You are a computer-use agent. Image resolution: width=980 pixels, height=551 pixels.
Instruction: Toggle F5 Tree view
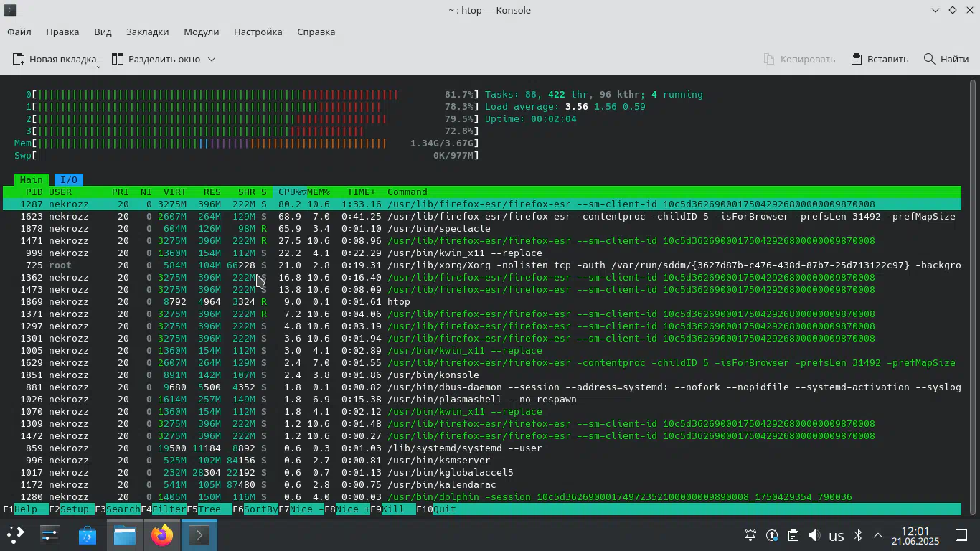click(209, 509)
